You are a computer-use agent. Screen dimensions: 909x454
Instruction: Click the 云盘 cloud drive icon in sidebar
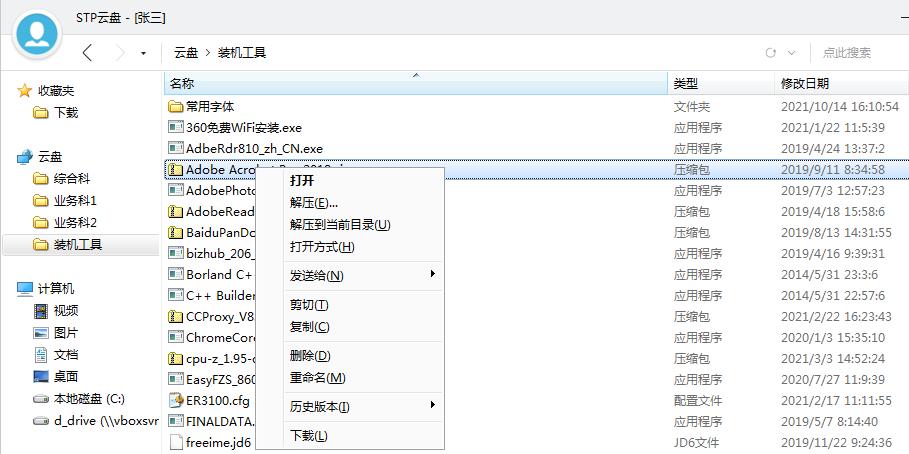click(x=24, y=157)
